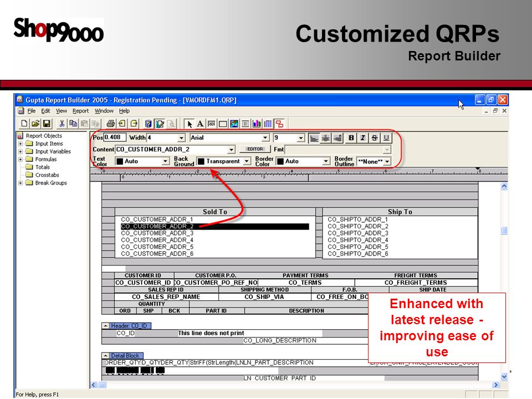Screen dimensions: 532x399
Task: Toggle underline formatting
Action: pyautogui.click(x=386, y=138)
